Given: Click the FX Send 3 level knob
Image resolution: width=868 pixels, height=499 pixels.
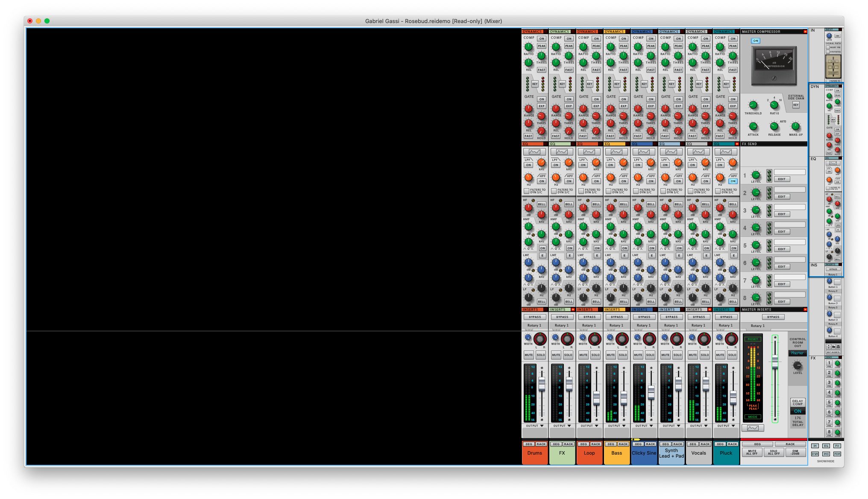Looking at the screenshot, I should 756,210.
